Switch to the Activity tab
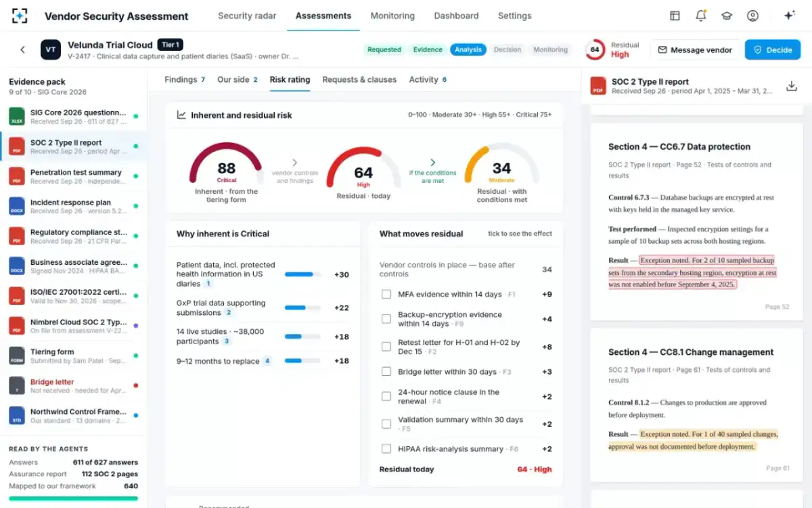Viewport: 812px width, 508px height. click(x=428, y=79)
